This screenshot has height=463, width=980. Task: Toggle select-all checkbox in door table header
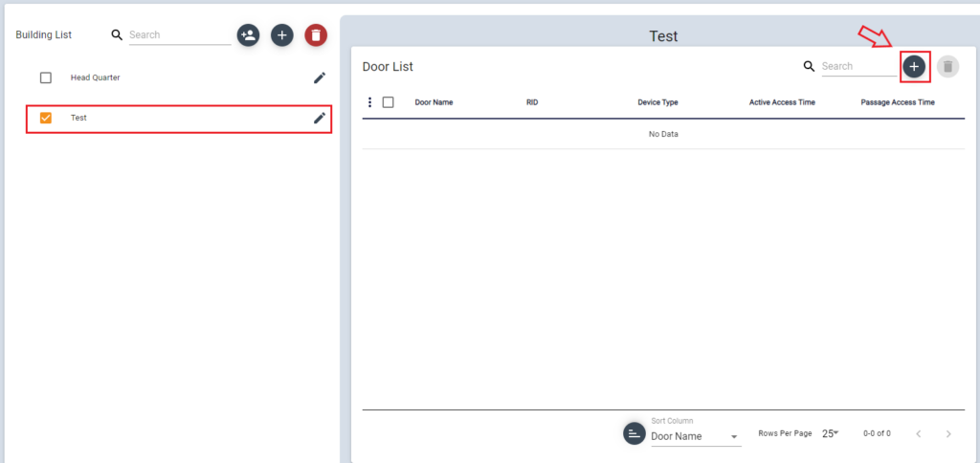tap(388, 102)
